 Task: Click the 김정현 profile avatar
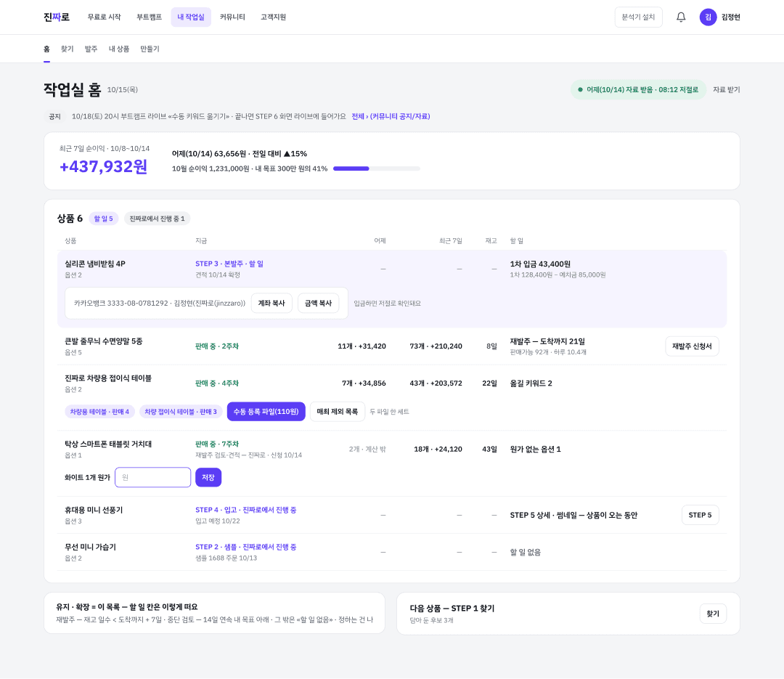pyautogui.click(x=708, y=17)
